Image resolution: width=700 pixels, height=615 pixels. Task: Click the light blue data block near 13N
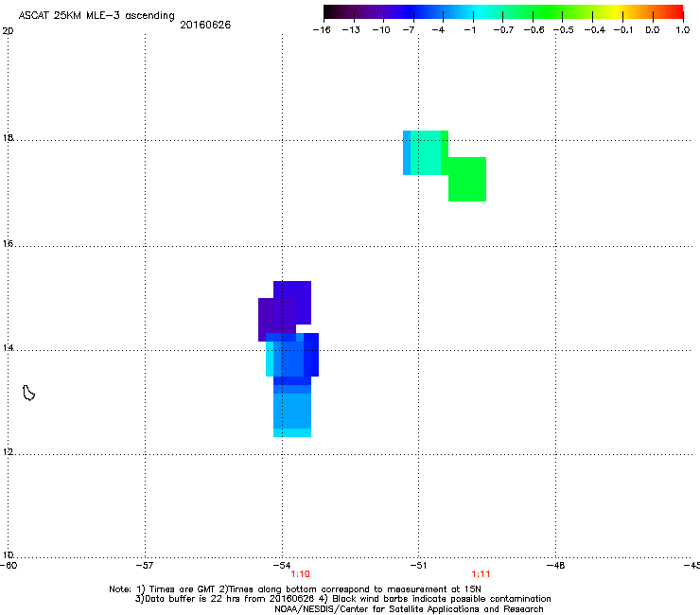tap(292, 411)
